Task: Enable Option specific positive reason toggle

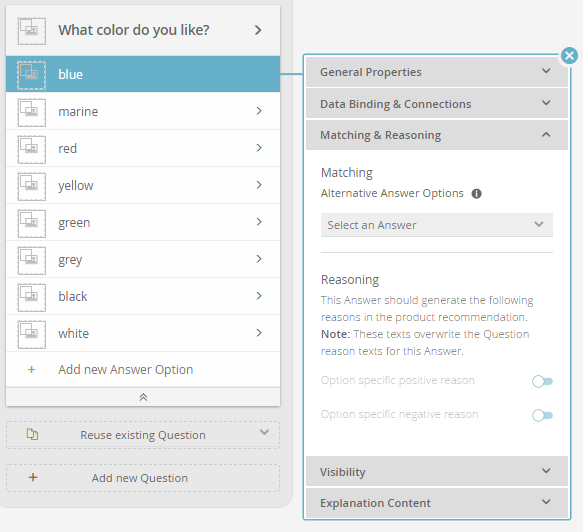Action: click(542, 381)
